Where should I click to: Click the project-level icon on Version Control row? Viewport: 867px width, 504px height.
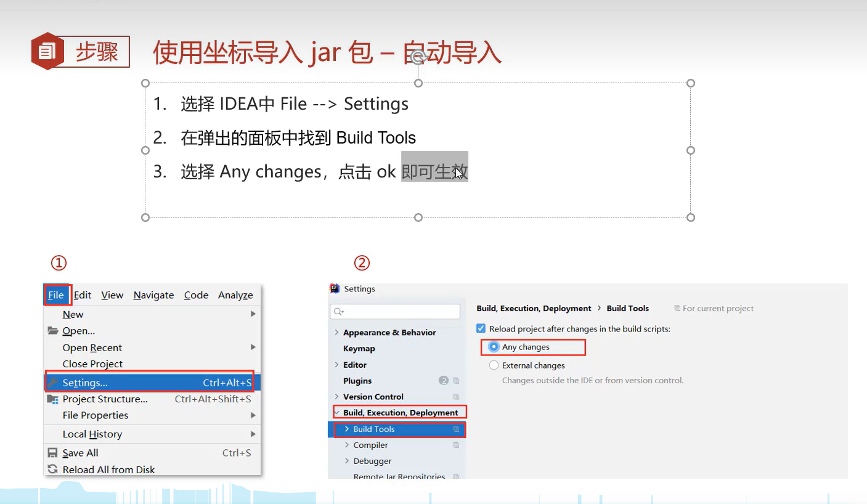[456, 397]
